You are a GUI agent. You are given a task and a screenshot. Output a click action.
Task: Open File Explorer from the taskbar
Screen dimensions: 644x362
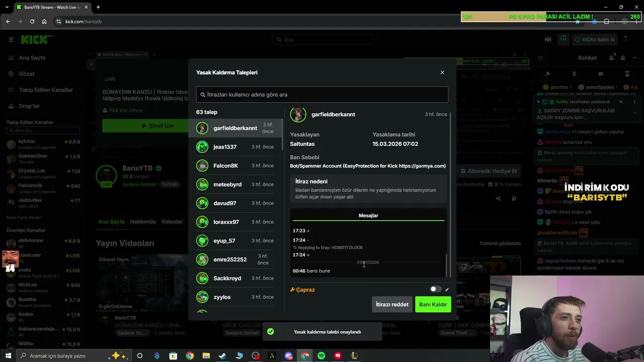(206, 355)
